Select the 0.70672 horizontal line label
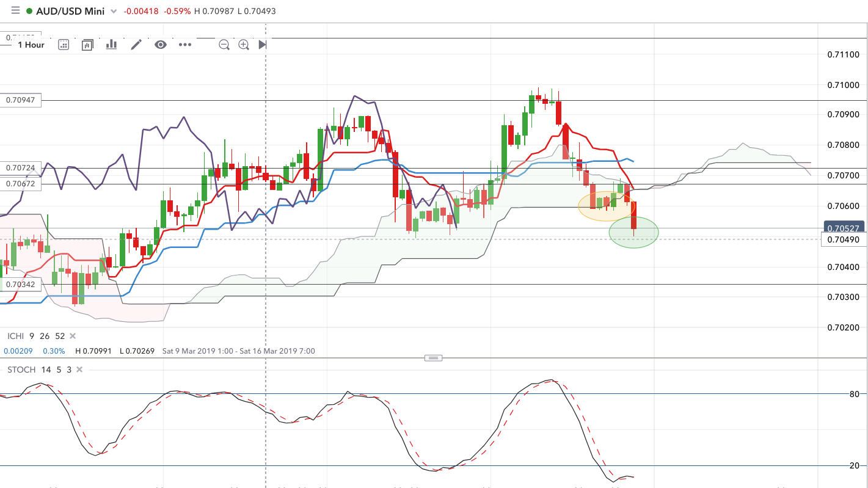The height and width of the screenshot is (488, 868). (21, 183)
